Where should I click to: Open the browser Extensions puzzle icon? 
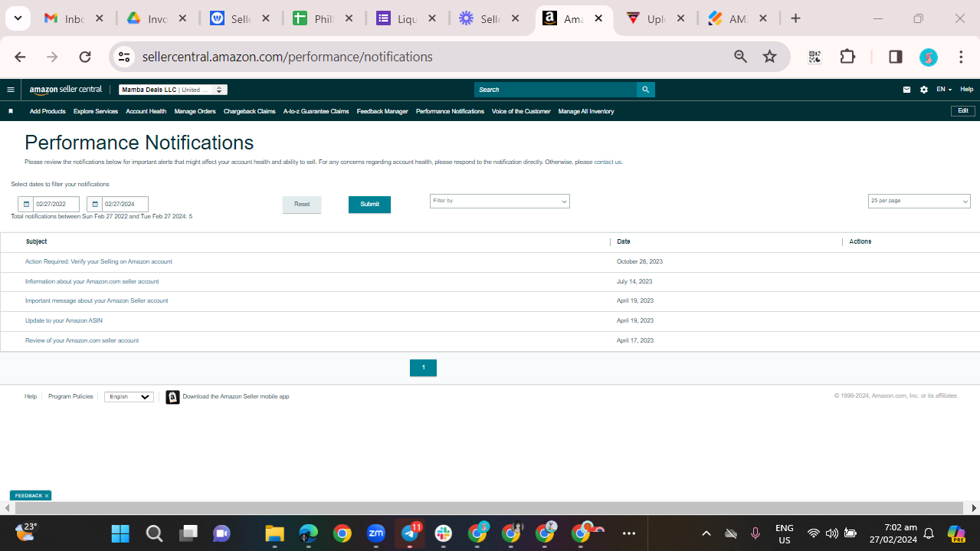(847, 57)
